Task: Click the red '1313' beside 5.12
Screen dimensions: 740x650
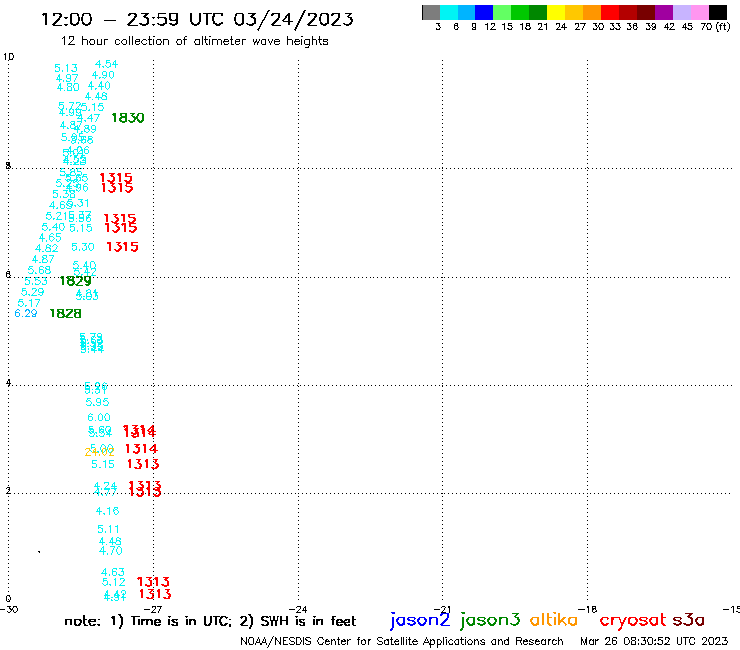Action: click(x=153, y=582)
